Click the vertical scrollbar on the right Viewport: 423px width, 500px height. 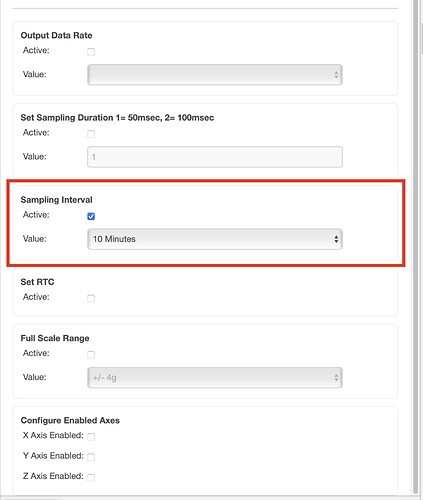click(415, 247)
